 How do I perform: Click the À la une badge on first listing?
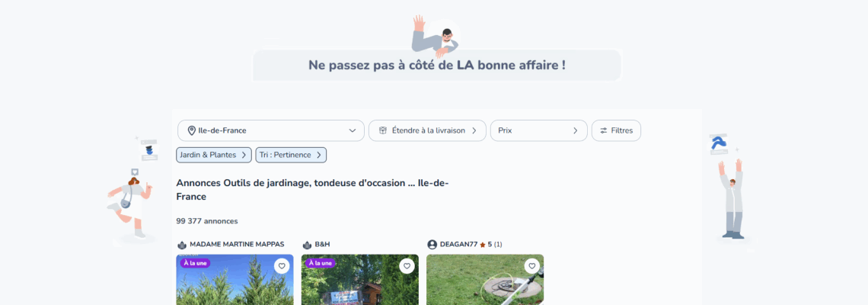[195, 263]
